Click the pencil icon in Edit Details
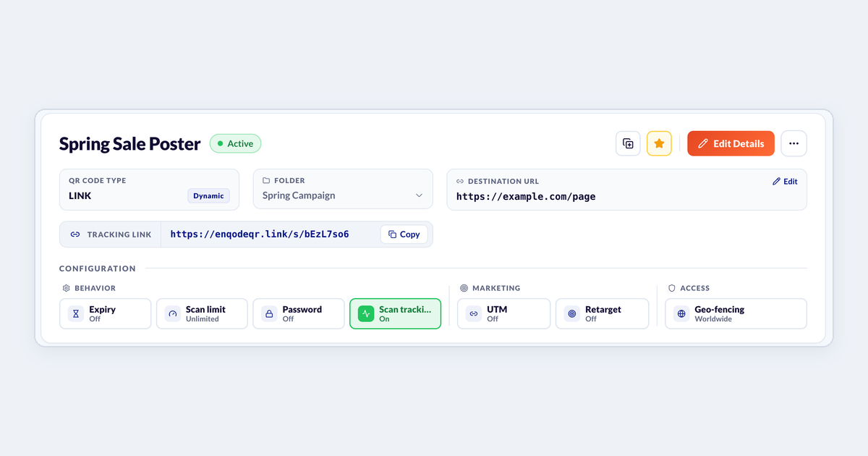 click(x=702, y=143)
